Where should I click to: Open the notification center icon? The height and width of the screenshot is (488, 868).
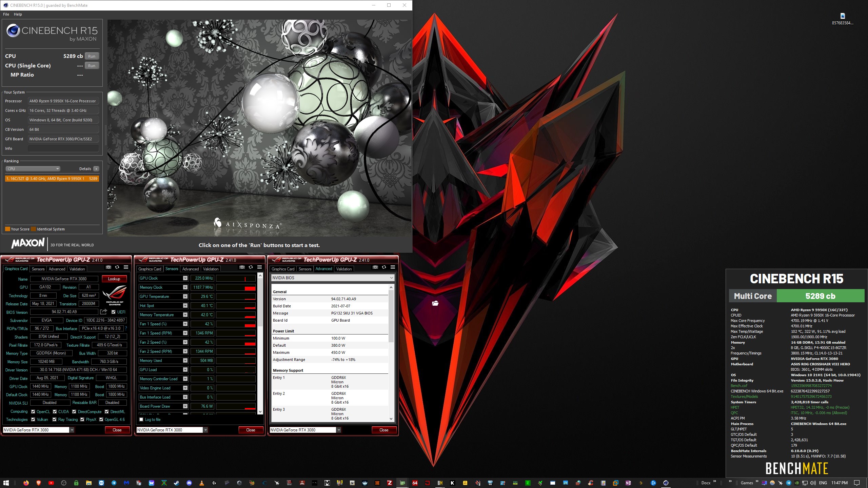(x=857, y=483)
